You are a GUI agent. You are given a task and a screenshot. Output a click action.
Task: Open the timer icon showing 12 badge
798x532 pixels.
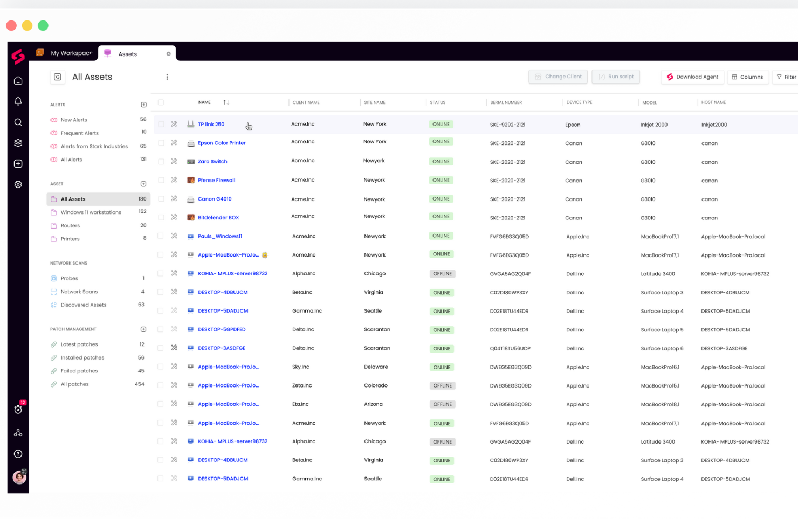pyautogui.click(x=18, y=410)
